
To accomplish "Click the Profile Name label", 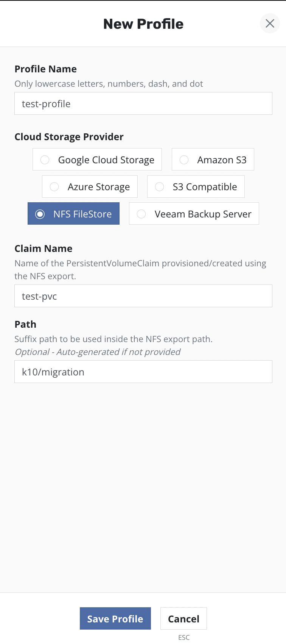I will (45, 69).
